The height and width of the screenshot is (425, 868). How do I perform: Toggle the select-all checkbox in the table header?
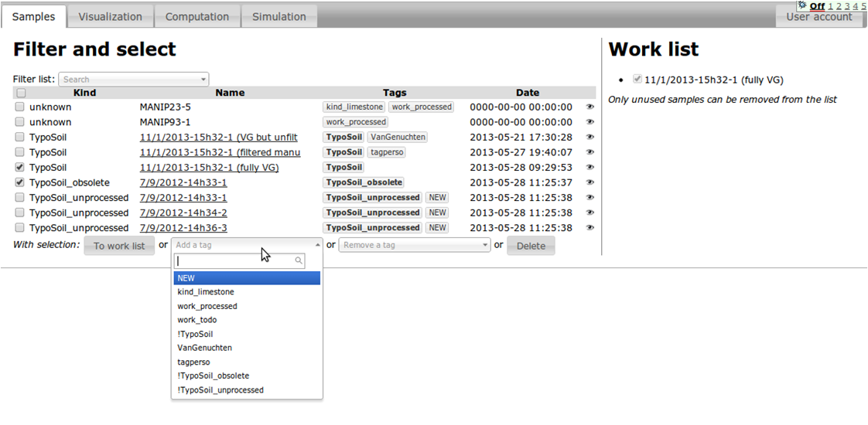point(20,93)
